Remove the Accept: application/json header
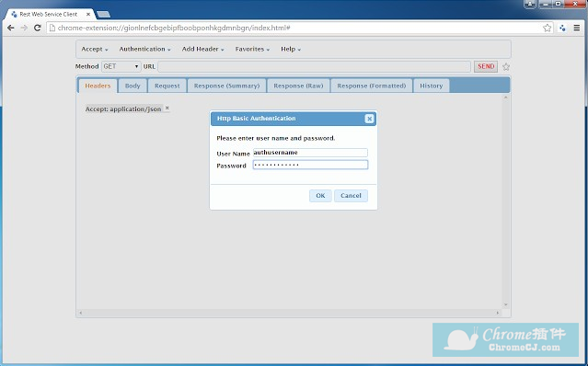This screenshot has width=588, height=366. click(x=167, y=108)
